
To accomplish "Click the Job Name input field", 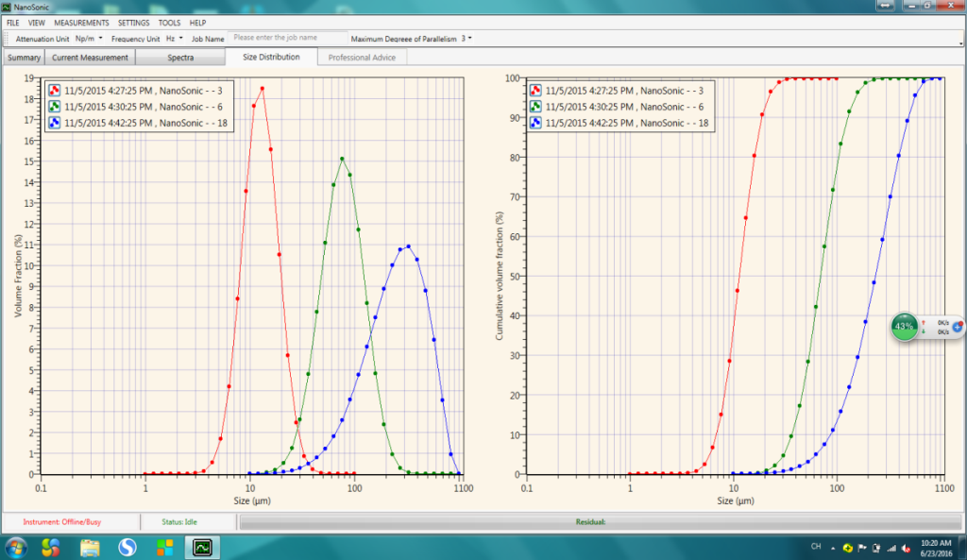I will (x=286, y=38).
